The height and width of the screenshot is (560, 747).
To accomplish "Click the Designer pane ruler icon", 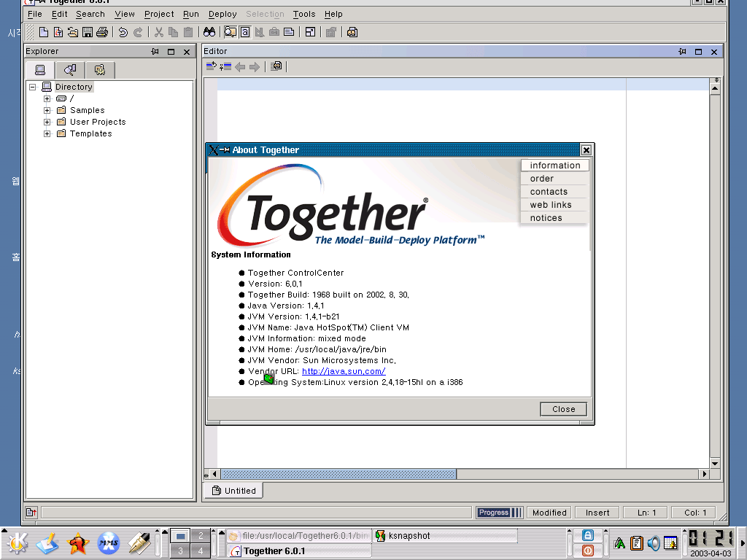I will 260,32.
